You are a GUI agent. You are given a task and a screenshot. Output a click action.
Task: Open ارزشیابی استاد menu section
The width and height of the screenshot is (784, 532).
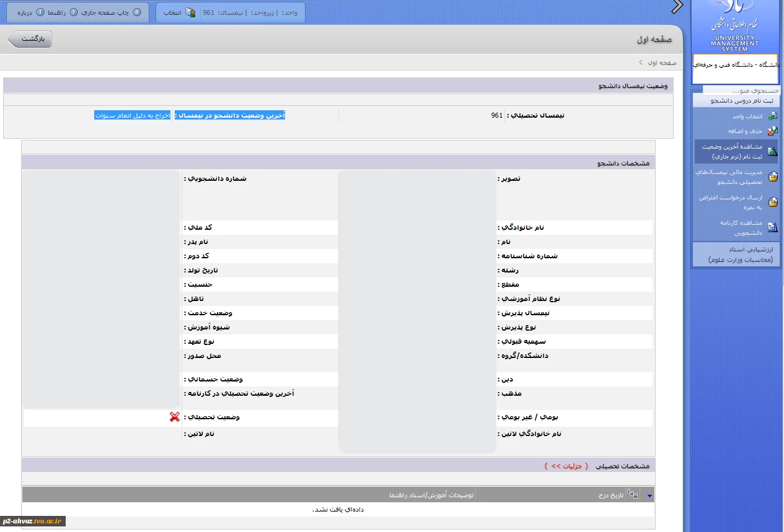coord(736,255)
